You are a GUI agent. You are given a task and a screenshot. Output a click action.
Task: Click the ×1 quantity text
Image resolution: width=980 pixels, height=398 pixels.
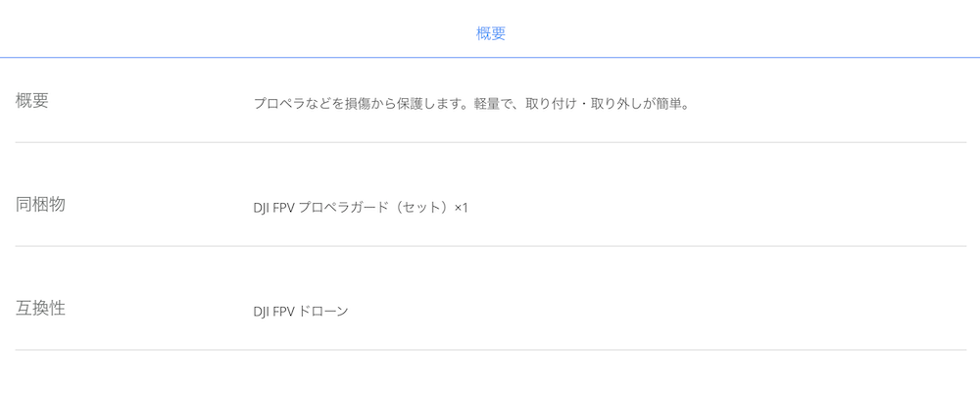[462, 208]
